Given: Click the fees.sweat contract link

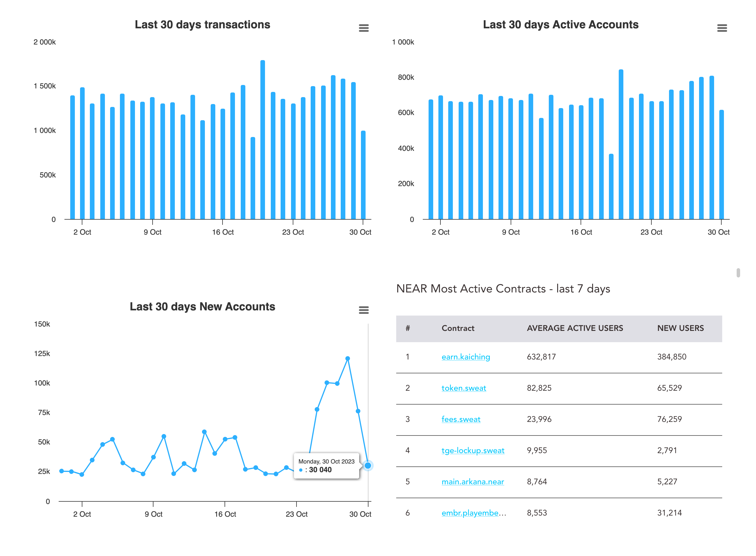Looking at the screenshot, I should coord(461,419).
